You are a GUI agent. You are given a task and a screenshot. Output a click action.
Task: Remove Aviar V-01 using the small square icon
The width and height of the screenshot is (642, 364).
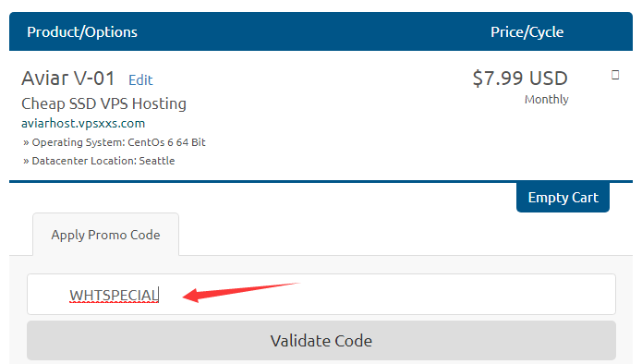(x=615, y=75)
